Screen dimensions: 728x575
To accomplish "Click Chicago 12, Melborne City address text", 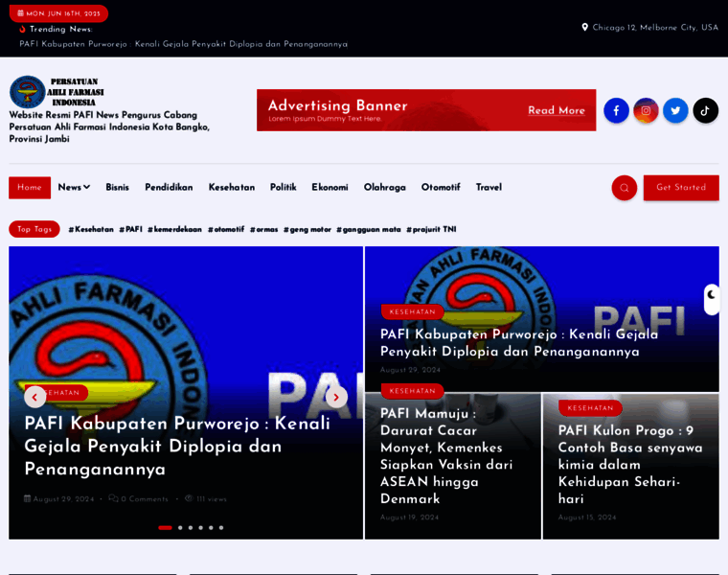I will click(x=655, y=28).
